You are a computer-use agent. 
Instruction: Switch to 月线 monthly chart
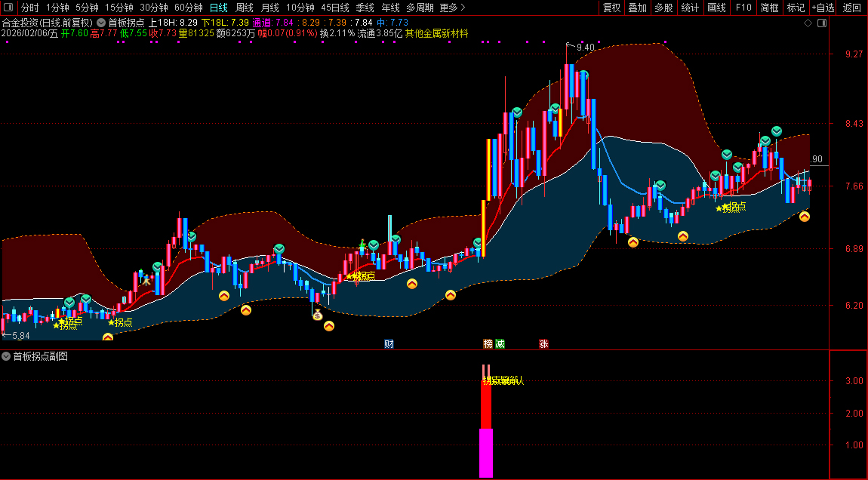[269, 8]
